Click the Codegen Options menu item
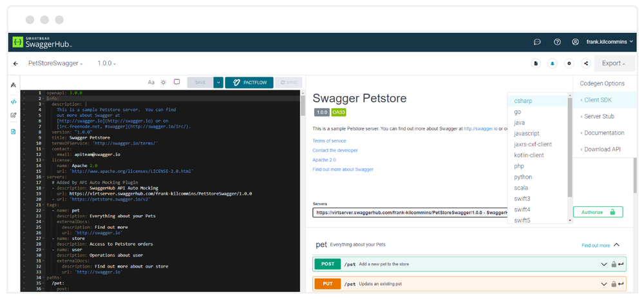 pyautogui.click(x=602, y=83)
